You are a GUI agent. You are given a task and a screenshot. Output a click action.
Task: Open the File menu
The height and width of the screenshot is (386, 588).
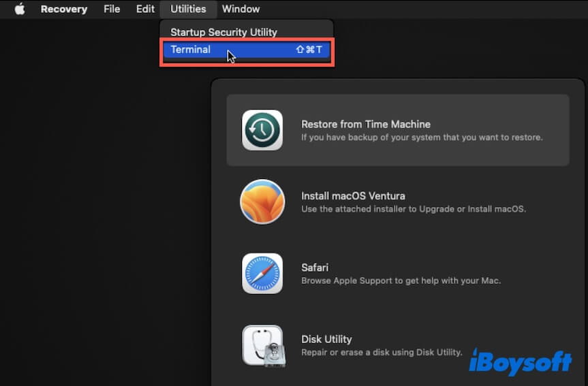point(112,9)
